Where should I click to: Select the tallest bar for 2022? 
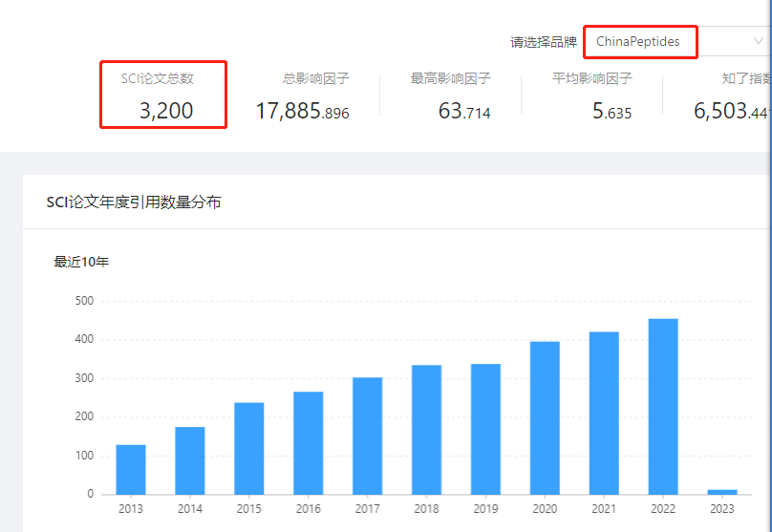[663, 407]
